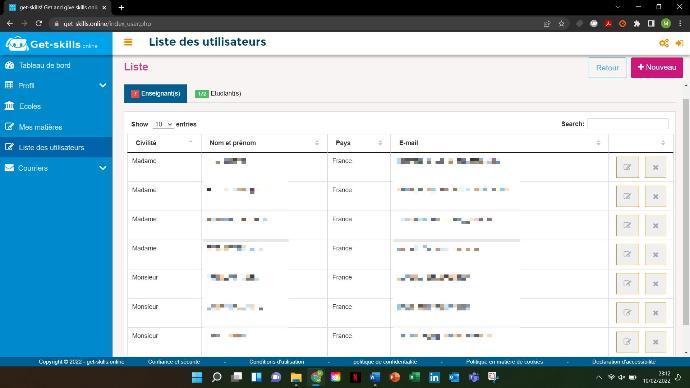Open the Chrome side panel icon
This screenshot has width=690, height=388.
point(651,24)
